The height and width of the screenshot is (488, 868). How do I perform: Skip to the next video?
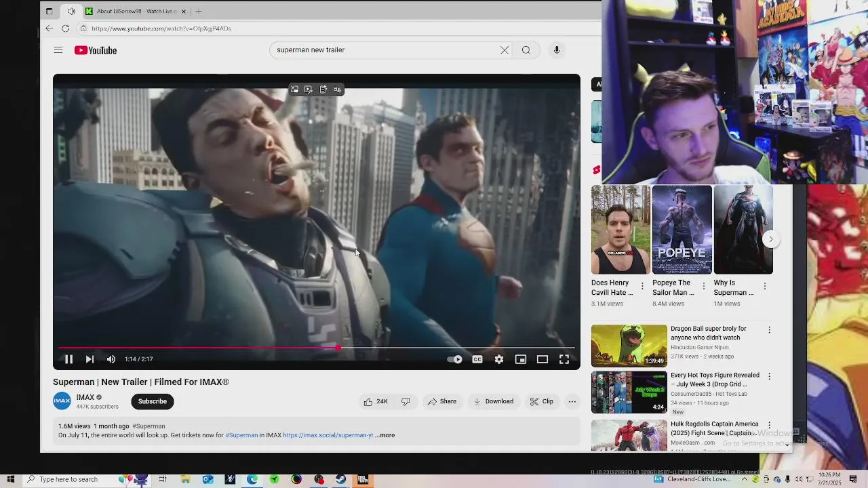pyautogui.click(x=90, y=359)
